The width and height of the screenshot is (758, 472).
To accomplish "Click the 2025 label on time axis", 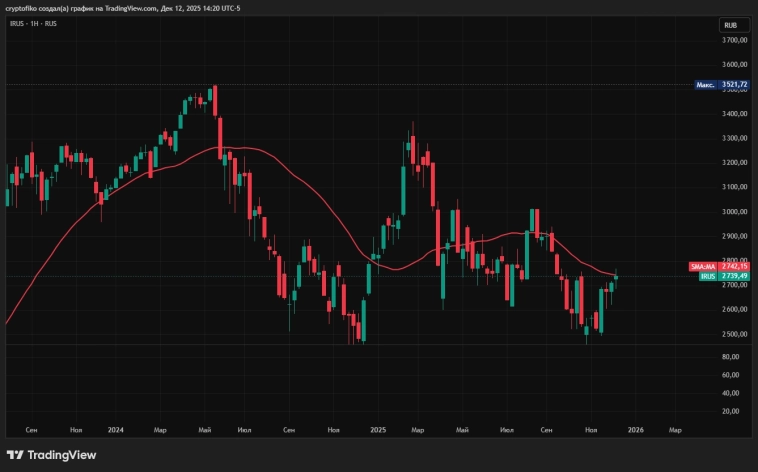I will pyautogui.click(x=378, y=430).
